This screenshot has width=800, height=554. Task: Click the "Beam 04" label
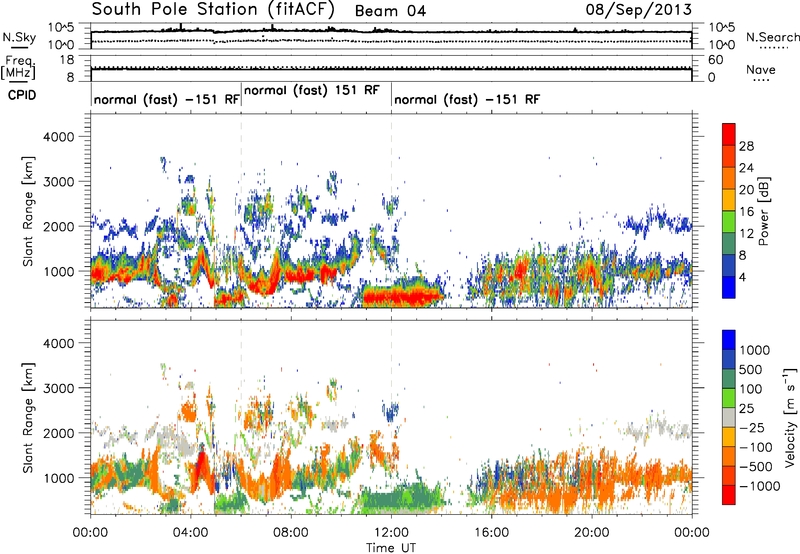390,11
